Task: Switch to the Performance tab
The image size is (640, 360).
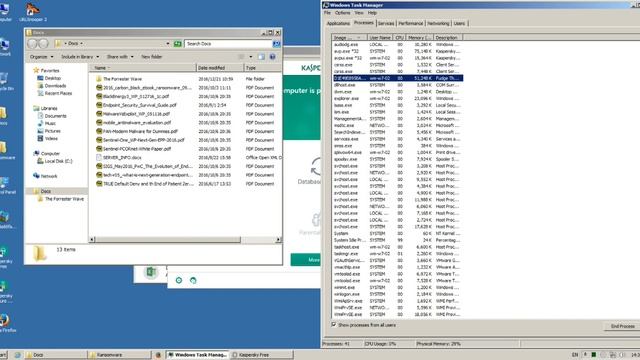Action: pyautogui.click(x=411, y=24)
